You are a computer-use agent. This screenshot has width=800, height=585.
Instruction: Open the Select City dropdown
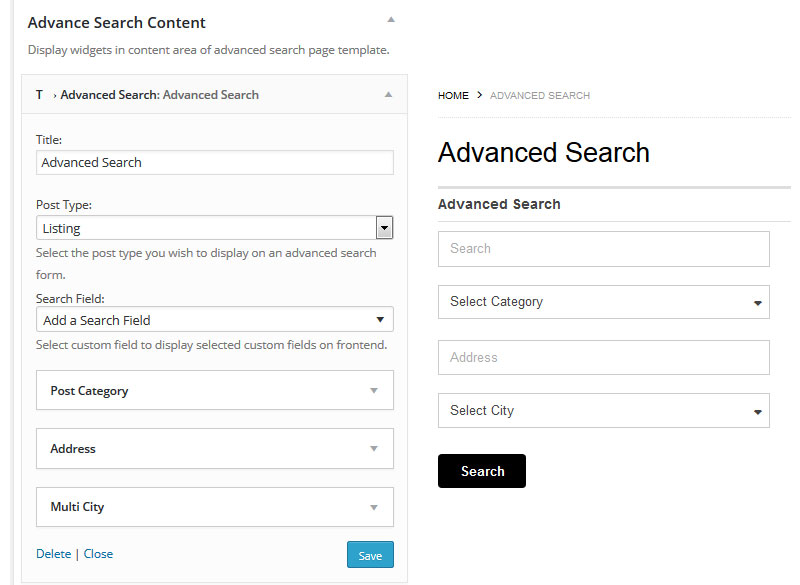tap(604, 411)
